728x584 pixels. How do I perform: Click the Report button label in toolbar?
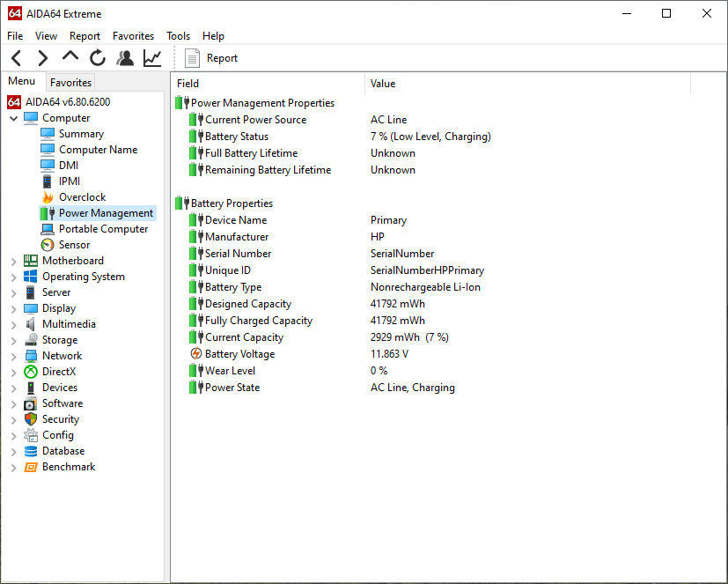pyautogui.click(x=222, y=58)
